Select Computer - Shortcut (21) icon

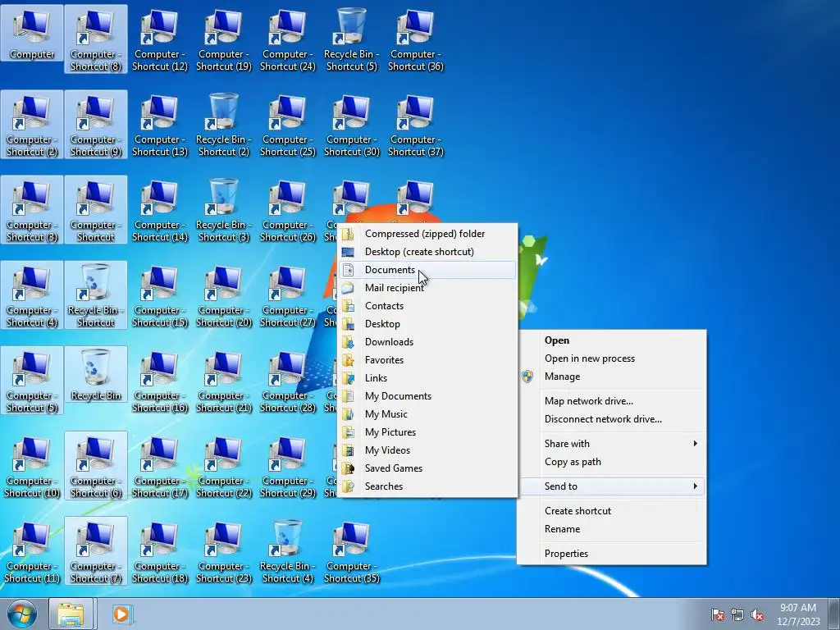[x=224, y=381]
